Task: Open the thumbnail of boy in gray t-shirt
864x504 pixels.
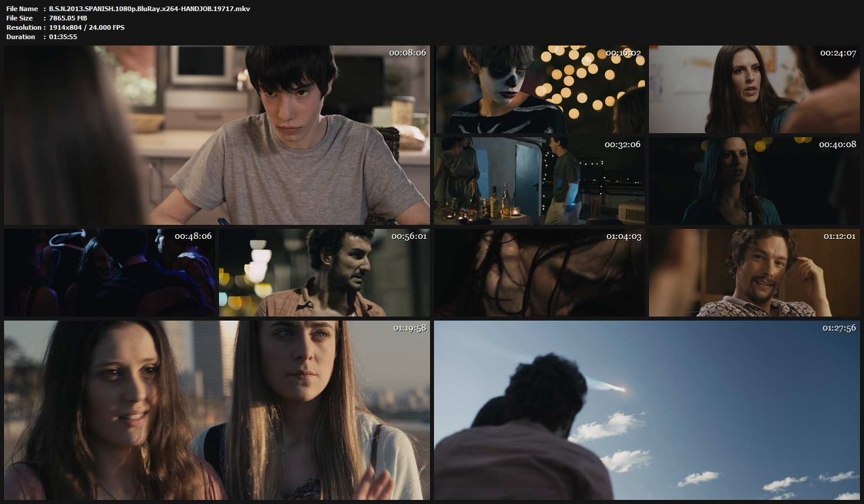Action: tap(217, 135)
